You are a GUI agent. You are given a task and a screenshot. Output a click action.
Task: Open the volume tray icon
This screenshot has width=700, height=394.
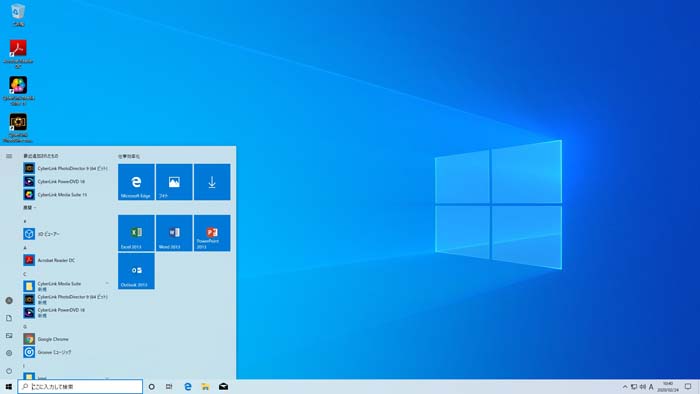(642, 387)
